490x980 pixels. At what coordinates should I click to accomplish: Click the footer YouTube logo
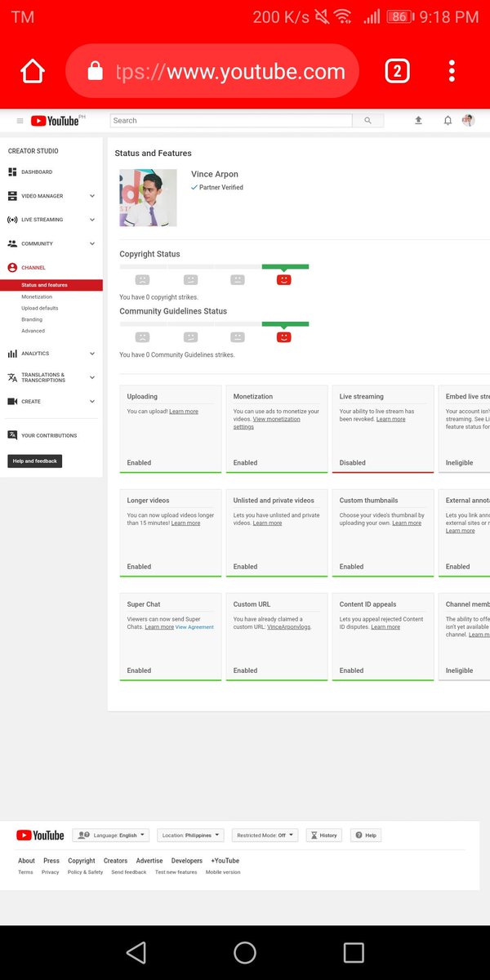click(40, 835)
